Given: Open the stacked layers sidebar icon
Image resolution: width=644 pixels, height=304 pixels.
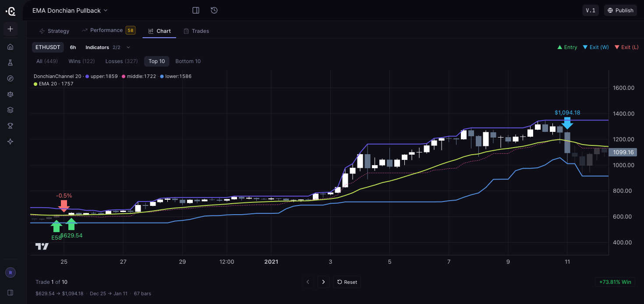Looking at the screenshot, I should (x=11, y=110).
